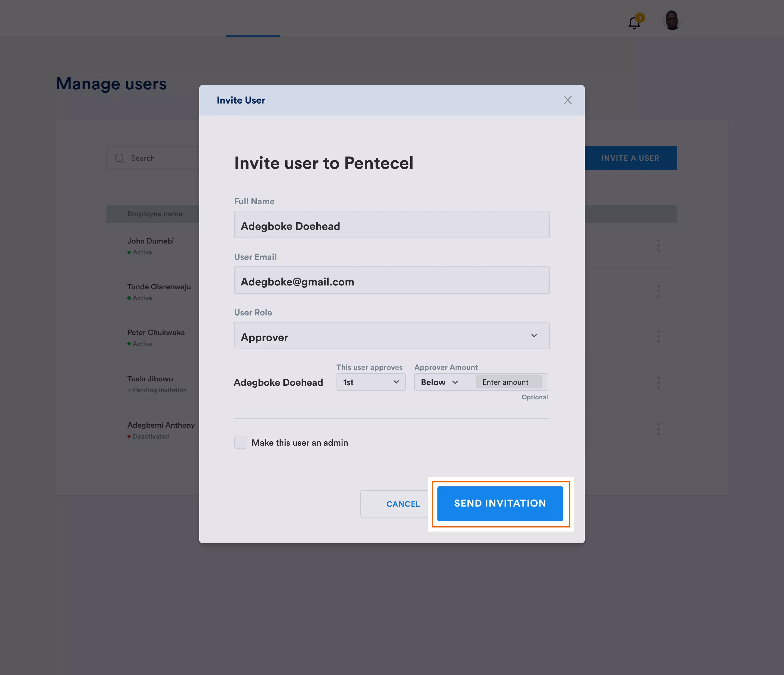
Task: Open the 1st approval order dropdown
Action: pyautogui.click(x=371, y=382)
